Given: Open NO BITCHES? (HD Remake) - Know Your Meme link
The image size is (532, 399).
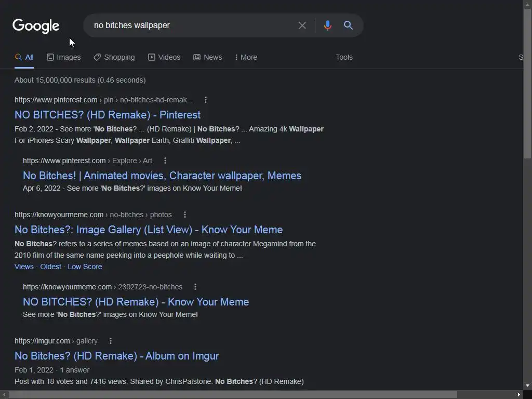Looking at the screenshot, I should point(136,302).
